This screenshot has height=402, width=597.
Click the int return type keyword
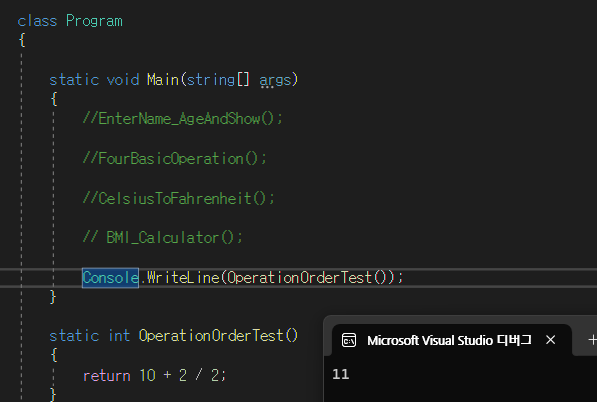[x=119, y=336]
